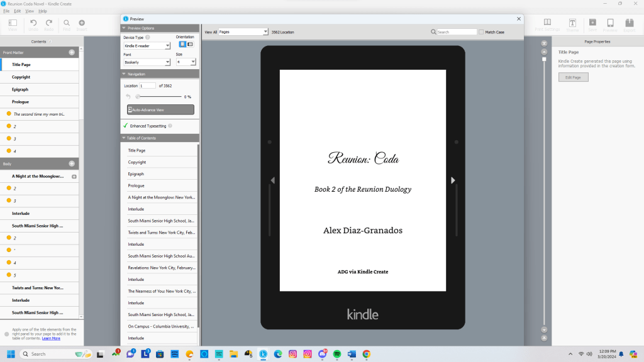Click the Device Type help icon

click(x=148, y=37)
